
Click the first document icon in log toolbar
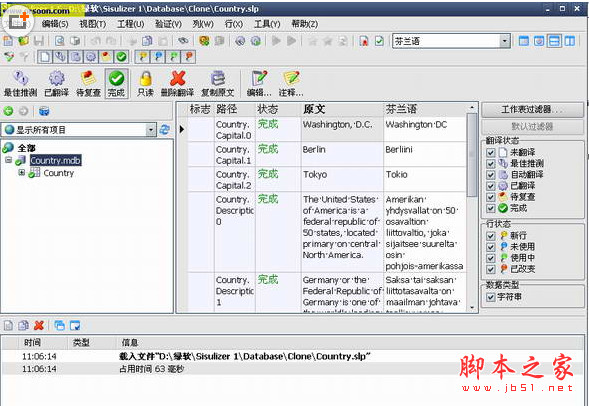pos(8,325)
